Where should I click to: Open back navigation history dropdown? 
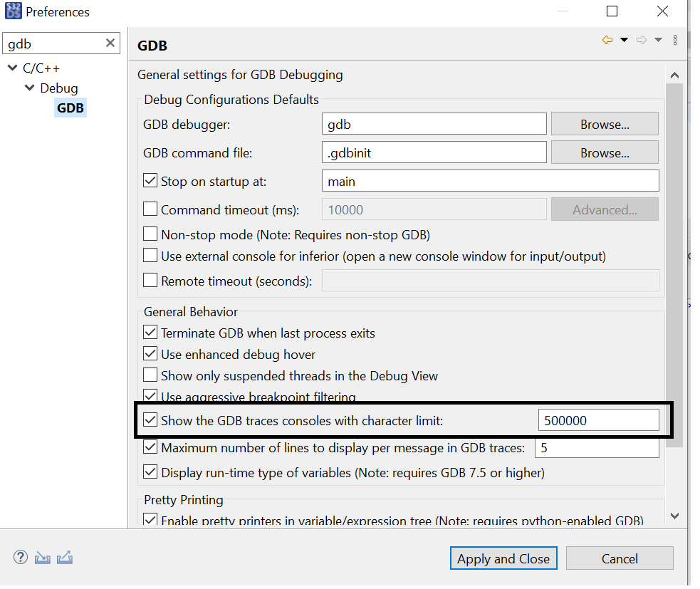pyautogui.click(x=624, y=40)
